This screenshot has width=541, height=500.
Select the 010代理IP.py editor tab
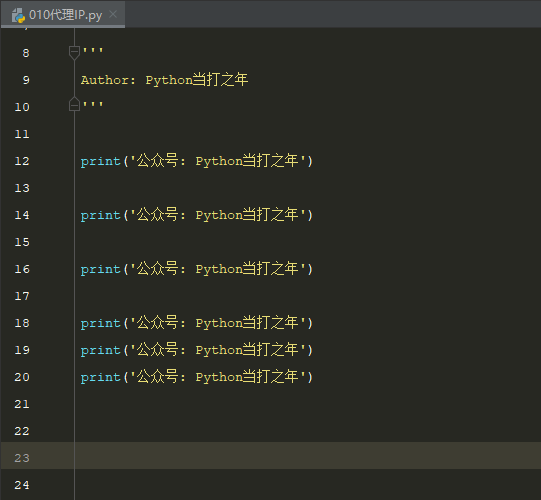click(x=63, y=14)
